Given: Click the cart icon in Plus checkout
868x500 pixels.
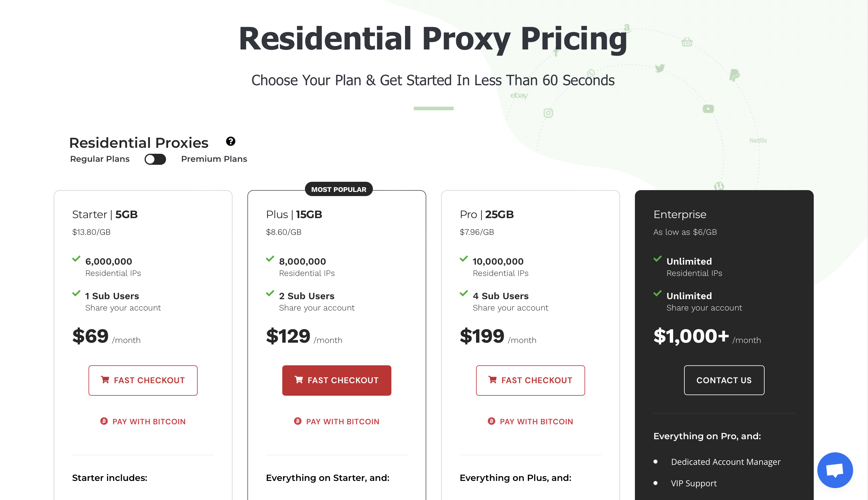Looking at the screenshot, I should click(298, 380).
